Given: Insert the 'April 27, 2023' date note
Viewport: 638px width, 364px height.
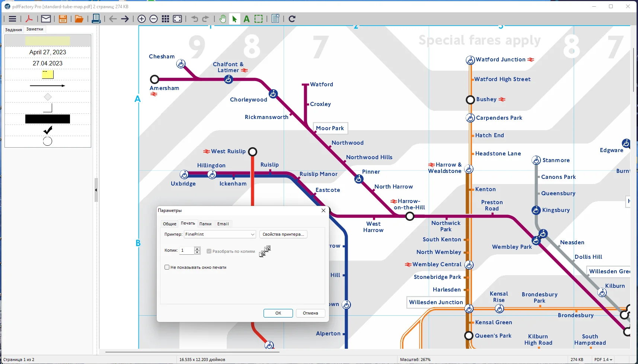Looking at the screenshot, I should [48, 52].
